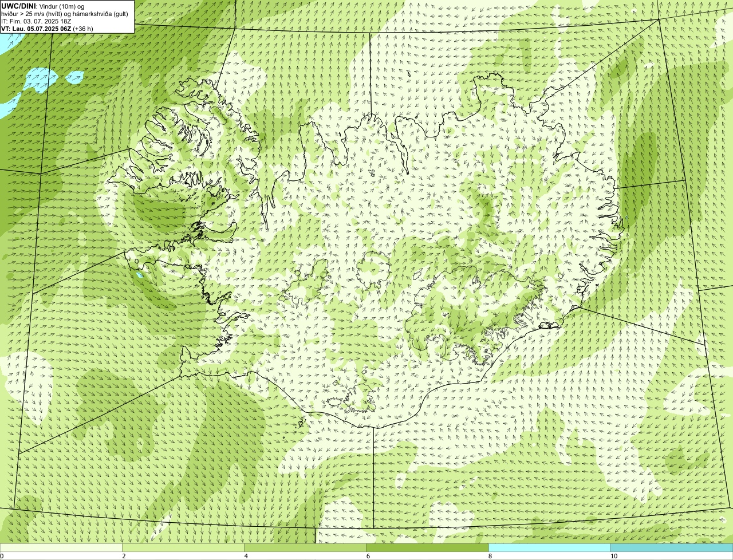Image resolution: width=733 pixels, height=560 pixels.
Task: Click the "VT: Lau. 05.07.2025 06Z (+36 h)" line
Action: coord(47,29)
